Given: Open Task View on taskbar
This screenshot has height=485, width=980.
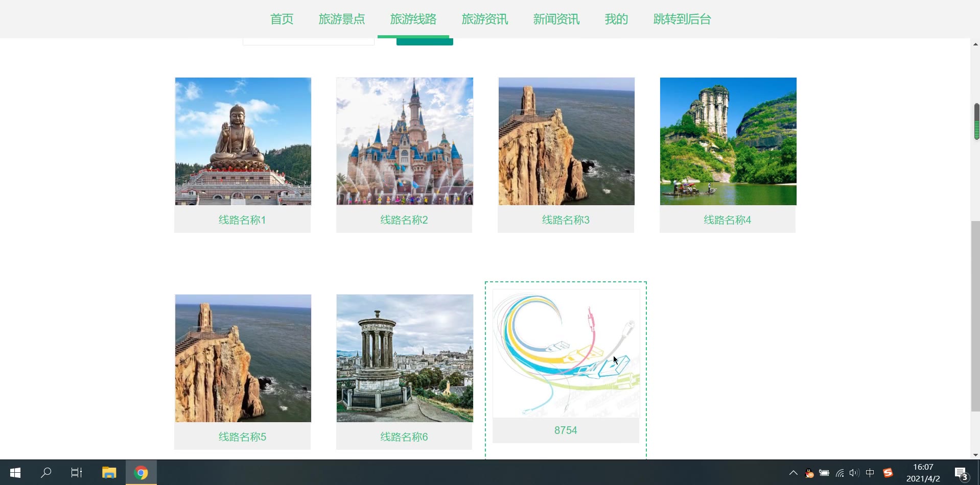Looking at the screenshot, I should click(x=77, y=473).
